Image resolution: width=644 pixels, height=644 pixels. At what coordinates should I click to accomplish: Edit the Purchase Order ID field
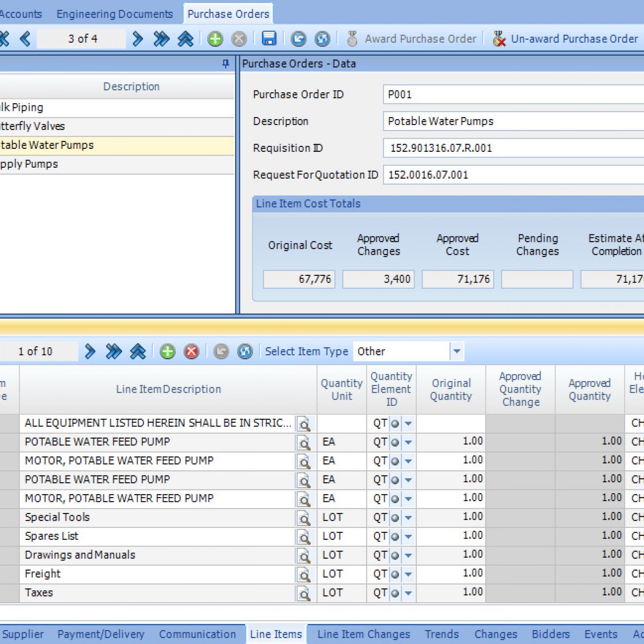pos(514,94)
